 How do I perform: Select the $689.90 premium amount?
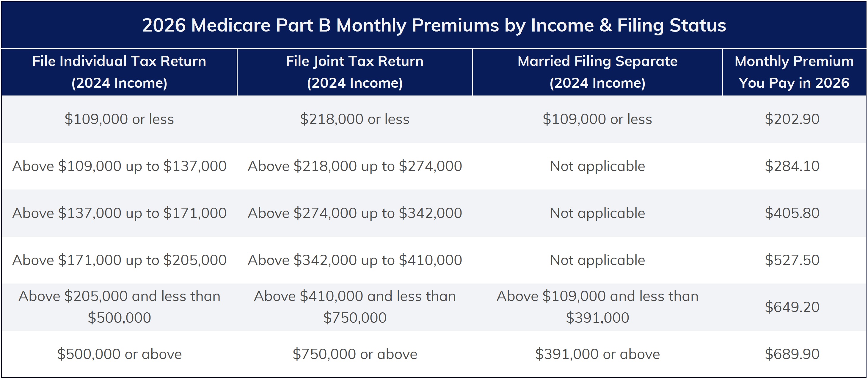pyautogui.click(x=792, y=354)
